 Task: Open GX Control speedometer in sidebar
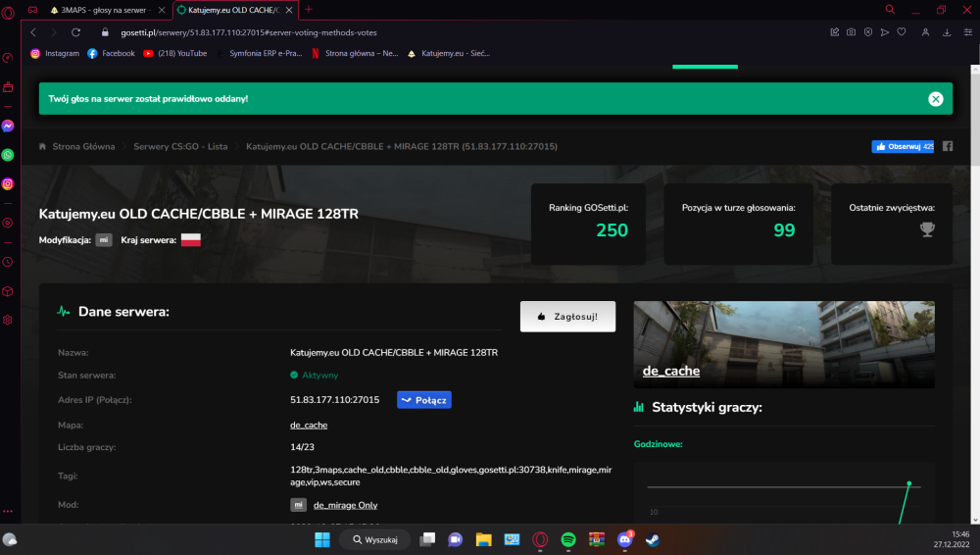[8, 58]
